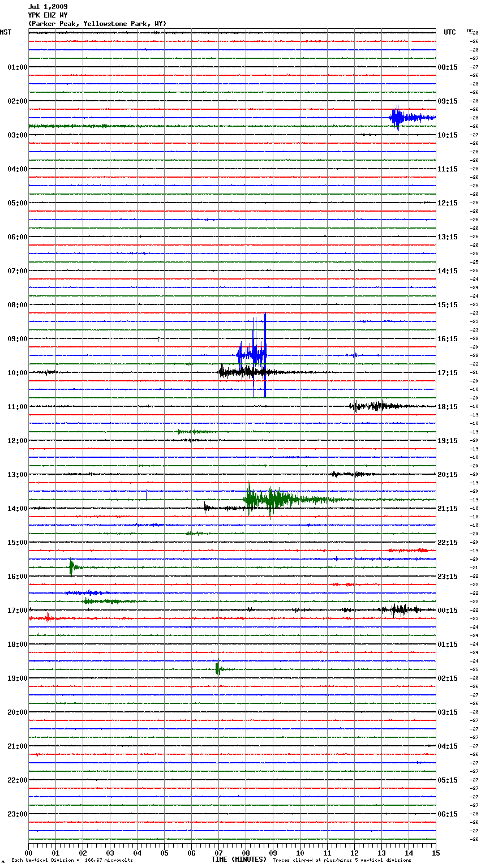The height and width of the screenshot is (868, 481).
Task: Select the 01:00 MST row label
Action: click(x=18, y=67)
